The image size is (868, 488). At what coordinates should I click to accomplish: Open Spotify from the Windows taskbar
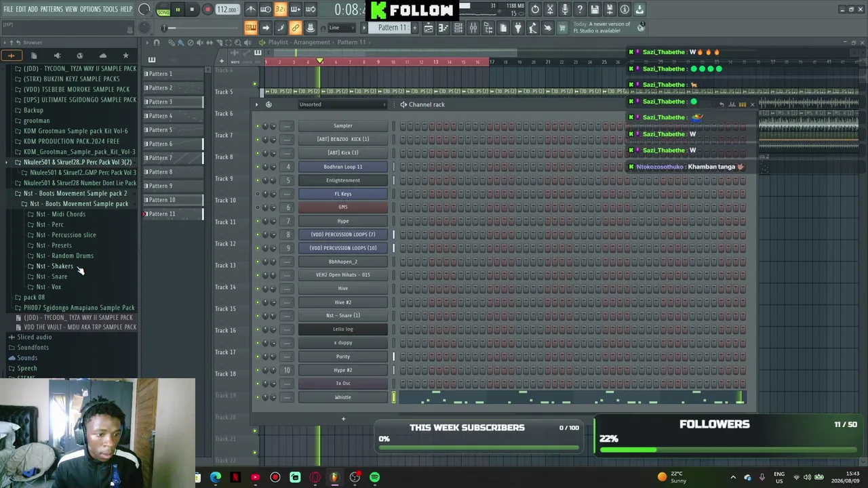[375, 477]
